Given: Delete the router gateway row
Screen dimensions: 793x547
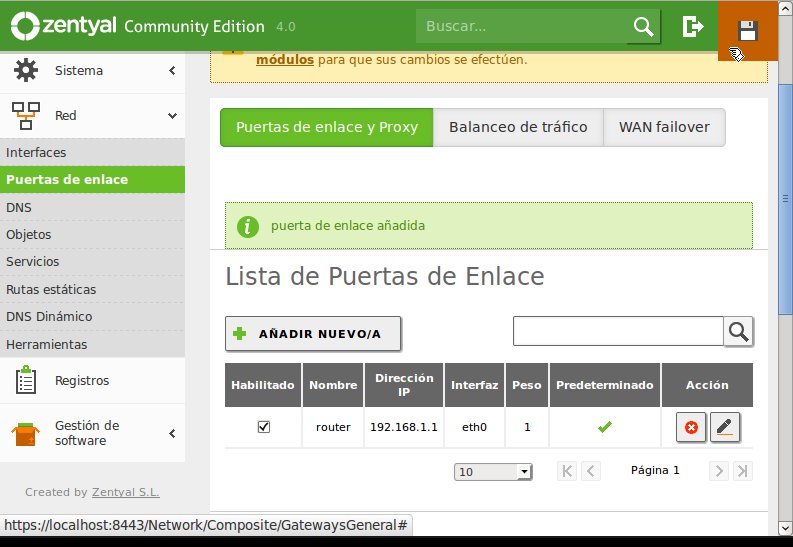Looking at the screenshot, I should pos(691,427).
